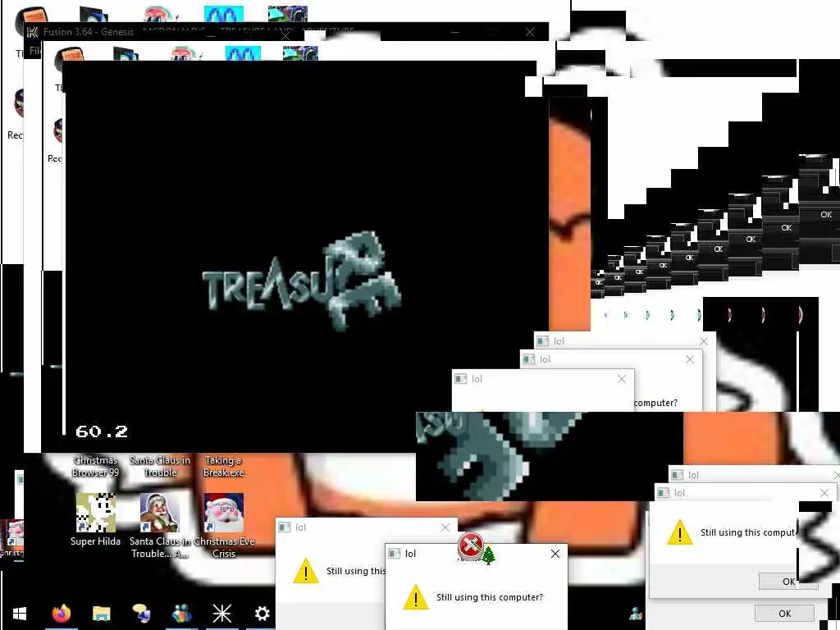This screenshot has width=840, height=630.
Task: Click the lol window icon in the frontmost dialog title
Action: click(x=395, y=554)
